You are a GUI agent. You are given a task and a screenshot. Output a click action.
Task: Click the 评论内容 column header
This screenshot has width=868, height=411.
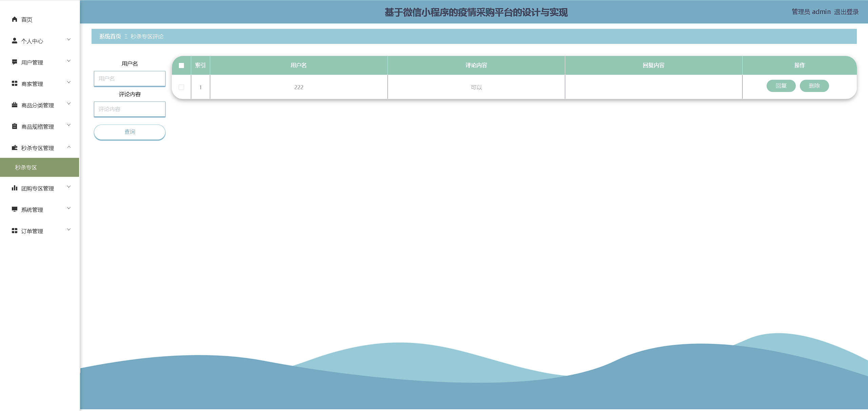[476, 65]
